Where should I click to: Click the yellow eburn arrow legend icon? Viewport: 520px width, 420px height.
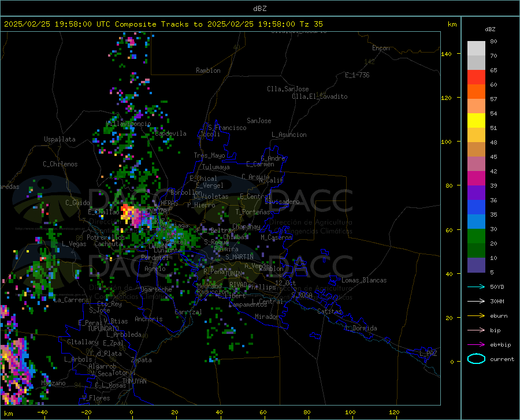point(476,315)
